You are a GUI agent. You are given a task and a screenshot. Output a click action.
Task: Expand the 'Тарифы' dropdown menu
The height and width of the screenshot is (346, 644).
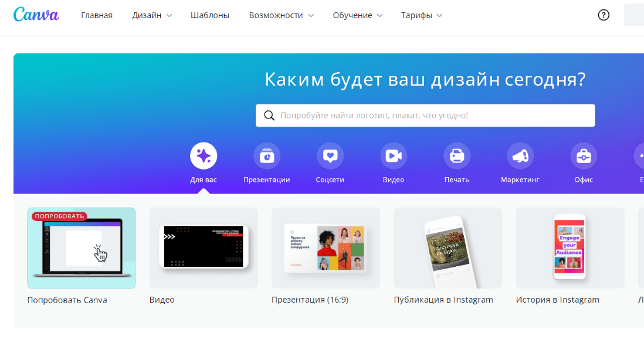click(x=422, y=15)
